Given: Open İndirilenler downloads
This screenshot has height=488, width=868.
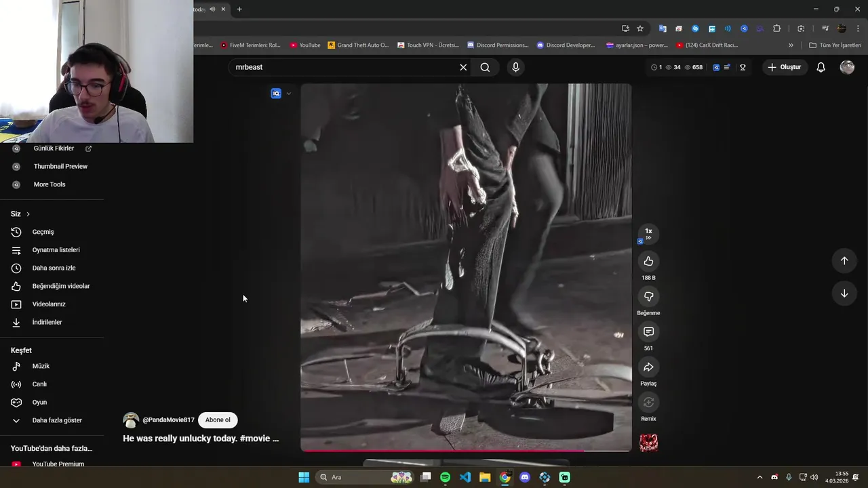Looking at the screenshot, I should pos(47,322).
